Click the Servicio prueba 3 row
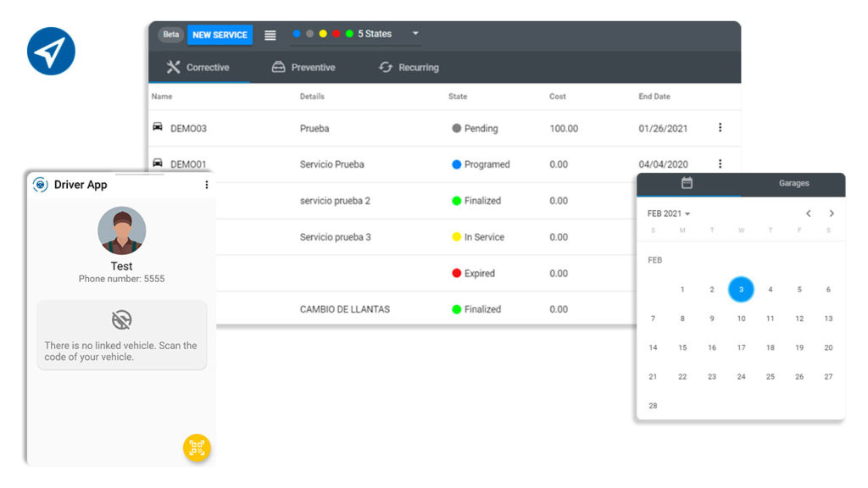Screen dimensions: 868x488 [x=336, y=237]
